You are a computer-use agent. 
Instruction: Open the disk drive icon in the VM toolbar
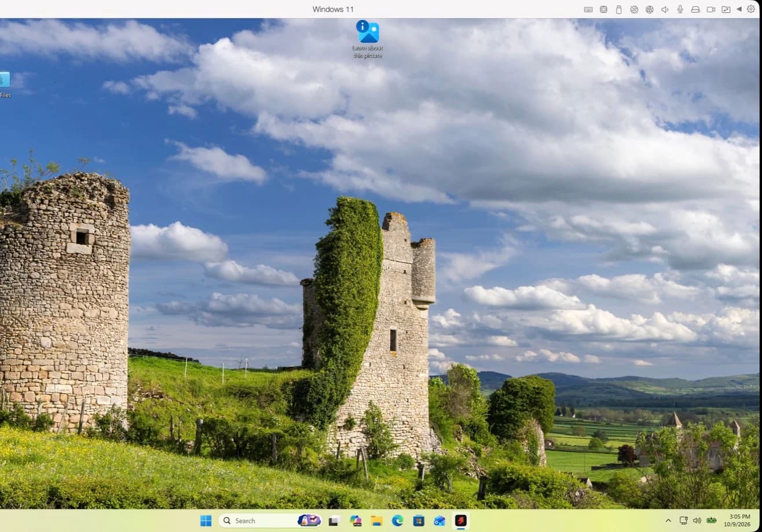(x=695, y=9)
